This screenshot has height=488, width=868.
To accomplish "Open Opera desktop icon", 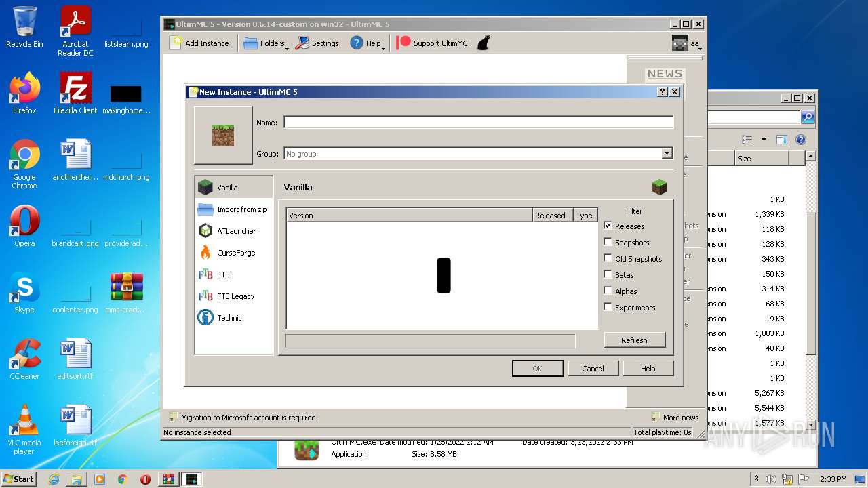I will (24, 226).
